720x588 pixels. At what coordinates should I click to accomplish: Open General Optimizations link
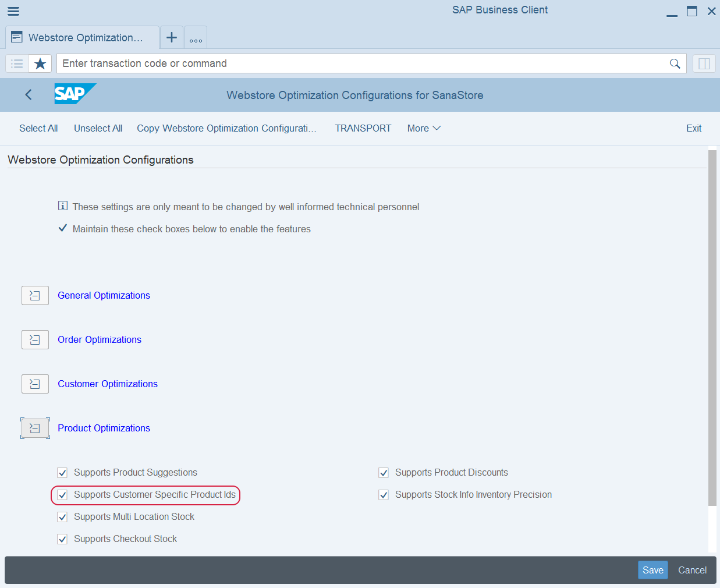click(104, 295)
